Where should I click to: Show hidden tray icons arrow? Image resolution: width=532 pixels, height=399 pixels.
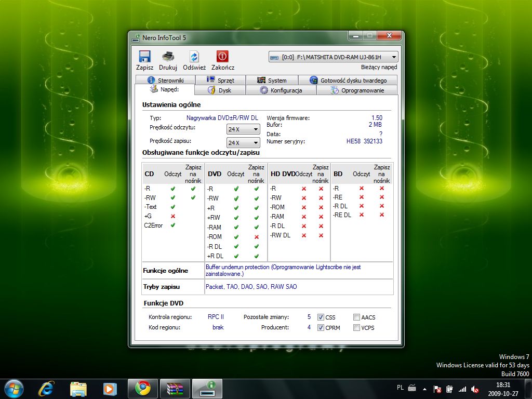coord(424,389)
